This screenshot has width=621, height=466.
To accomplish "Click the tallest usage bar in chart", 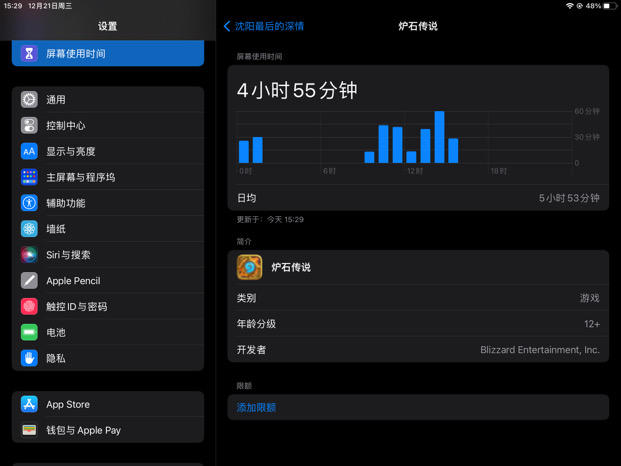I will 439,137.
